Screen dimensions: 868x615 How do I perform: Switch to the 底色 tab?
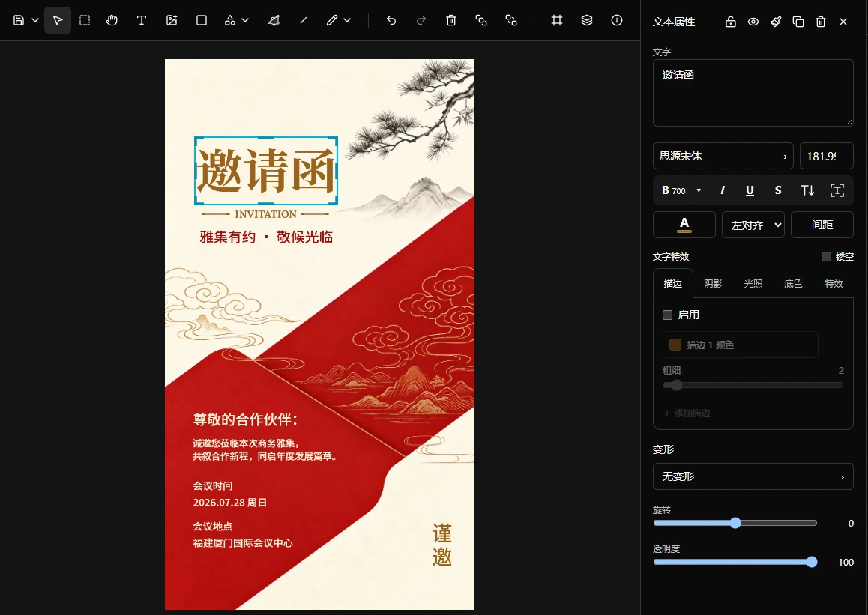coord(793,283)
